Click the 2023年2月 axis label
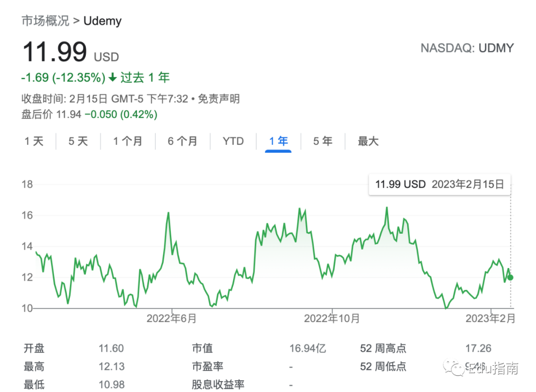Image resolution: width=536 pixels, height=392 pixels. [x=490, y=319]
